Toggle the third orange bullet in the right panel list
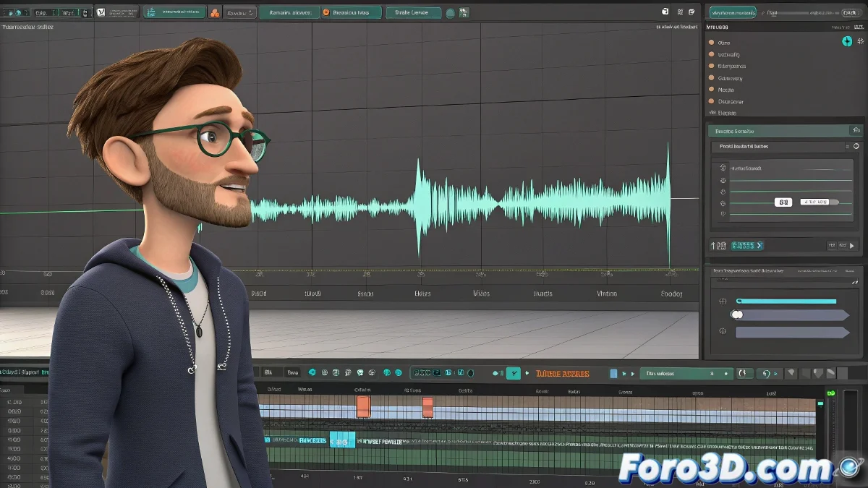The width and height of the screenshot is (868, 488). 711,66
